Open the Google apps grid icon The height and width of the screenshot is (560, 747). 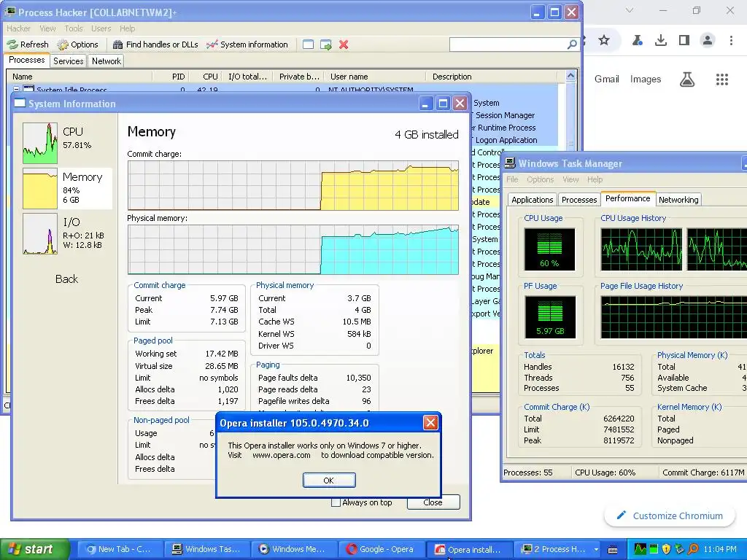tap(722, 79)
